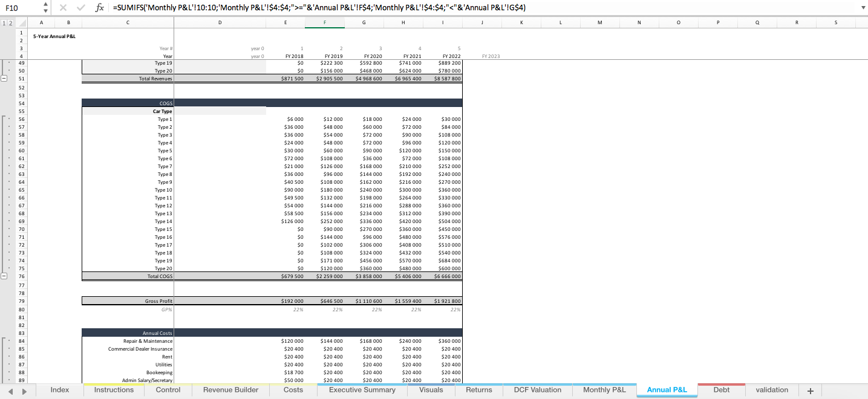This screenshot has width=868, height=399.
Task: Click the Cancel (X) icon in the formula bar
Action: (64, 7)
